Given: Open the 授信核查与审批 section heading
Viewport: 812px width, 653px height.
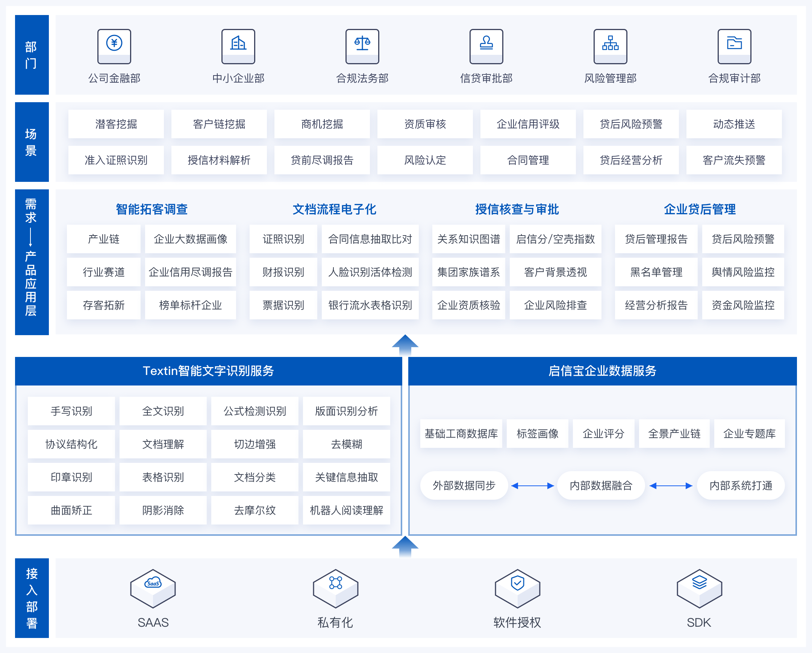Looking at the screenshot, I should click(517, 209).
